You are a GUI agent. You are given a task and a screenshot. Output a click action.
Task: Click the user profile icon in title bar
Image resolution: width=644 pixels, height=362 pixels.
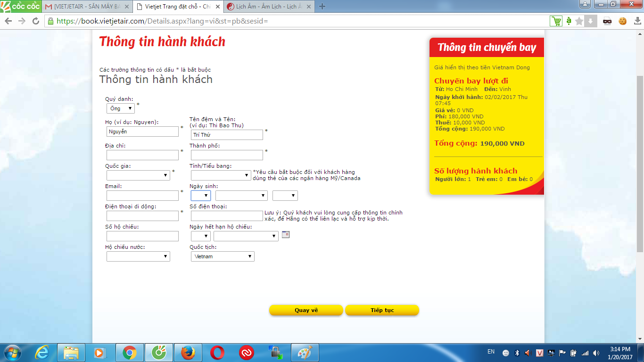(586, 4)
